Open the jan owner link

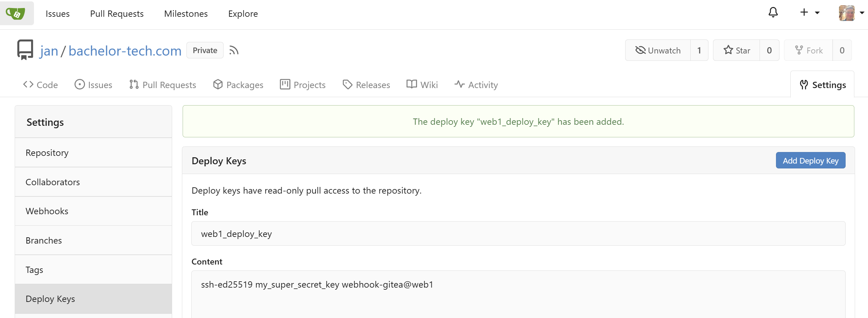coord(49,51)
